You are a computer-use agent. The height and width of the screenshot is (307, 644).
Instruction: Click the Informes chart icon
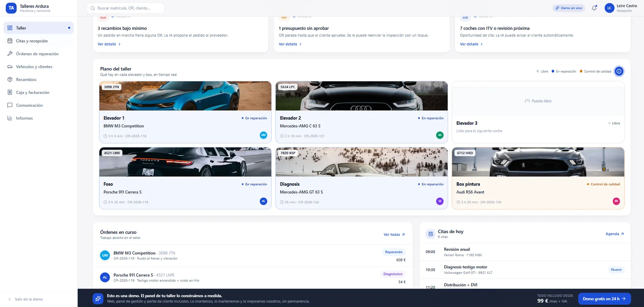click(x=10, y=118)
